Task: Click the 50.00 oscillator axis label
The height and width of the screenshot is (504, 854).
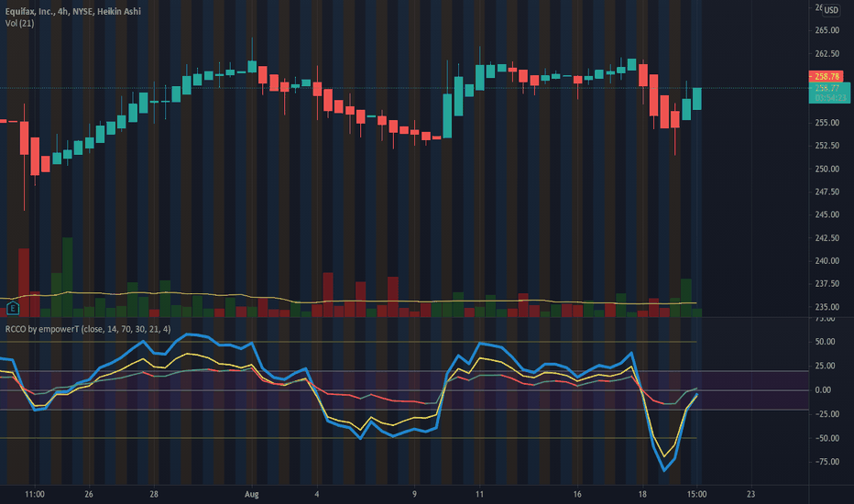Action: 825,342
